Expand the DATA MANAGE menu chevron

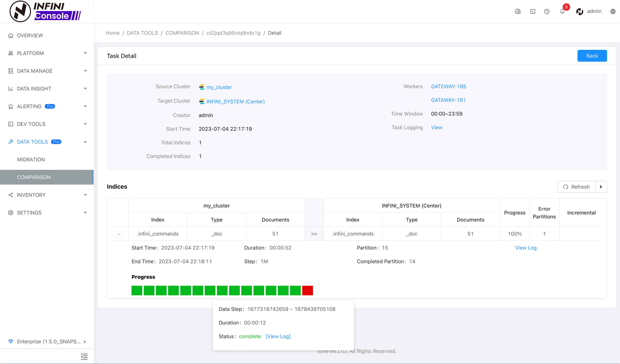tap(85, 71)
